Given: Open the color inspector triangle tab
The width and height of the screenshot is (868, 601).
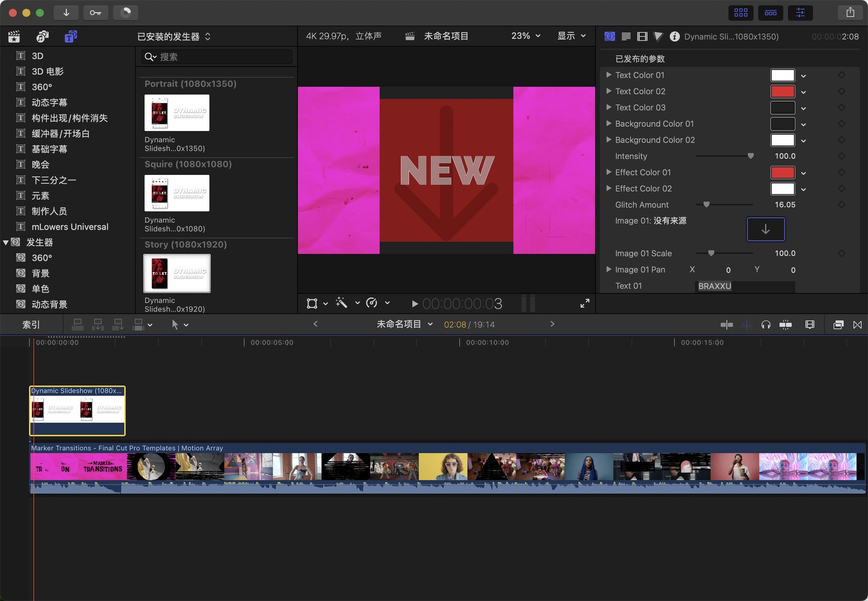Looking at the screenshot, I should [658, 37].
